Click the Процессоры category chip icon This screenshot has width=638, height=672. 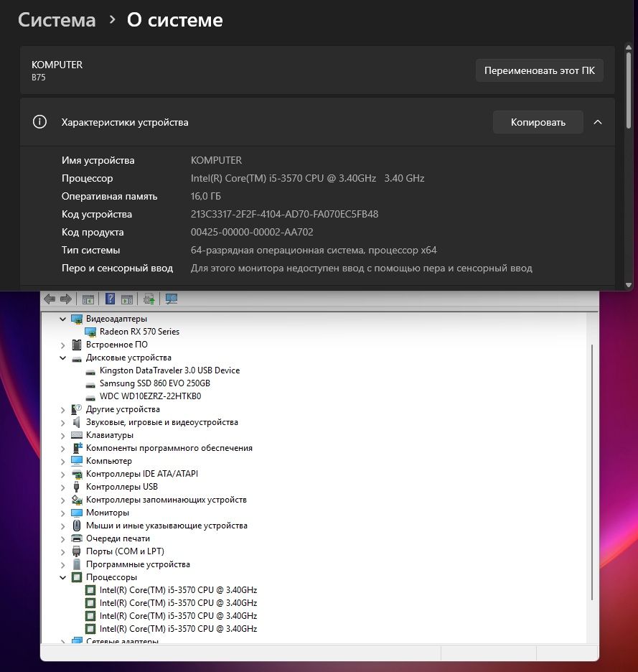point(77,577)
